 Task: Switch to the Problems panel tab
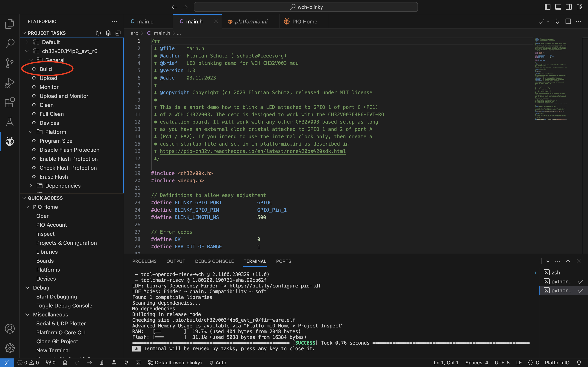tap(144, 261)
